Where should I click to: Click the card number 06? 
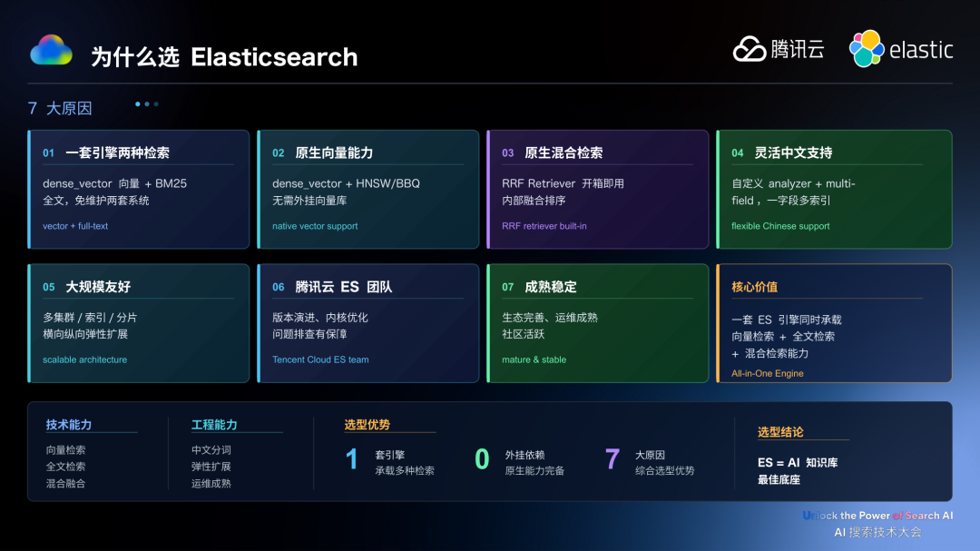tap(279, 287)
